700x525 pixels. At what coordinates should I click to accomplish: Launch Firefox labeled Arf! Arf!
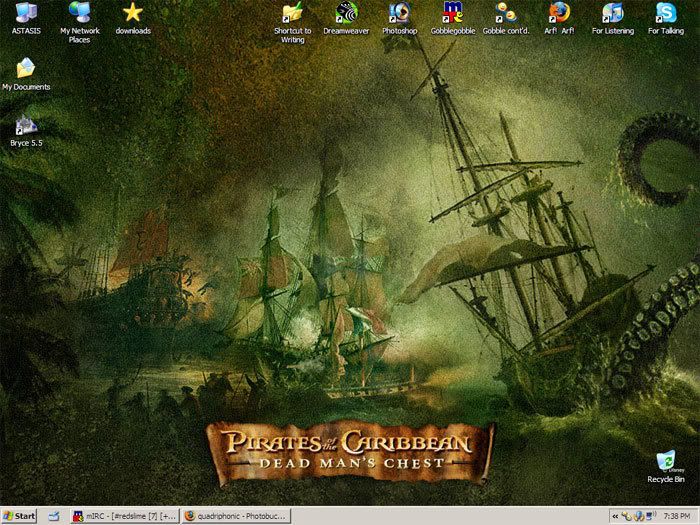click(559, 14)
